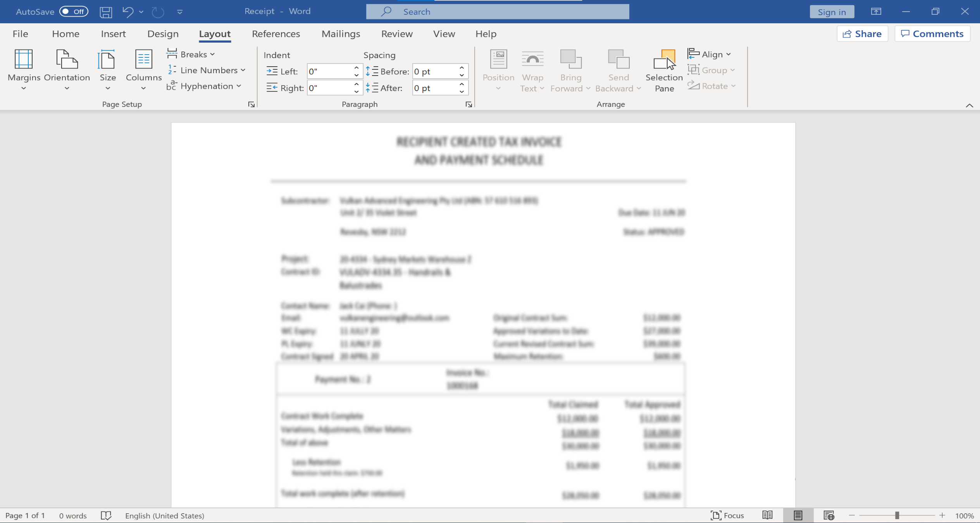Click the Sign in button
Screen dimensions: 980x523
[832, 12]
